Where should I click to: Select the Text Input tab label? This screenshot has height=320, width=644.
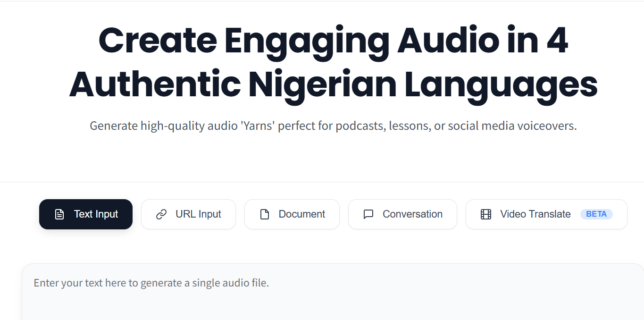pos(96,214)
